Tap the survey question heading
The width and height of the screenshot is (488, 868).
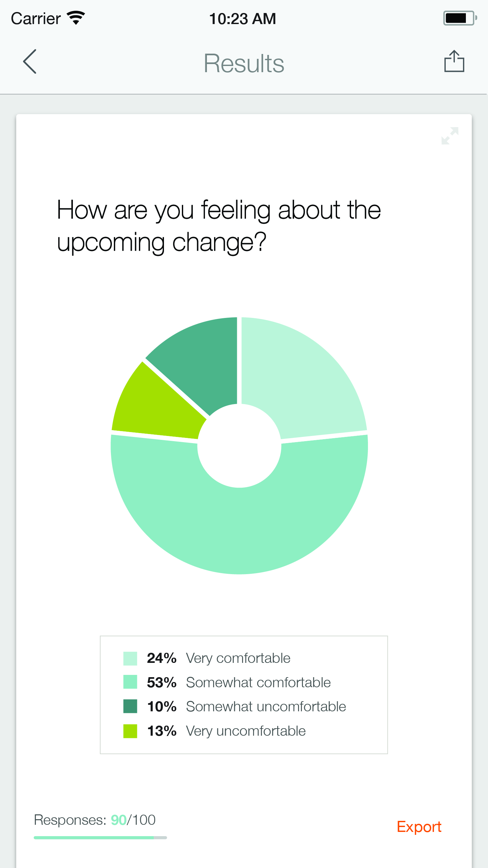point(219,226)
